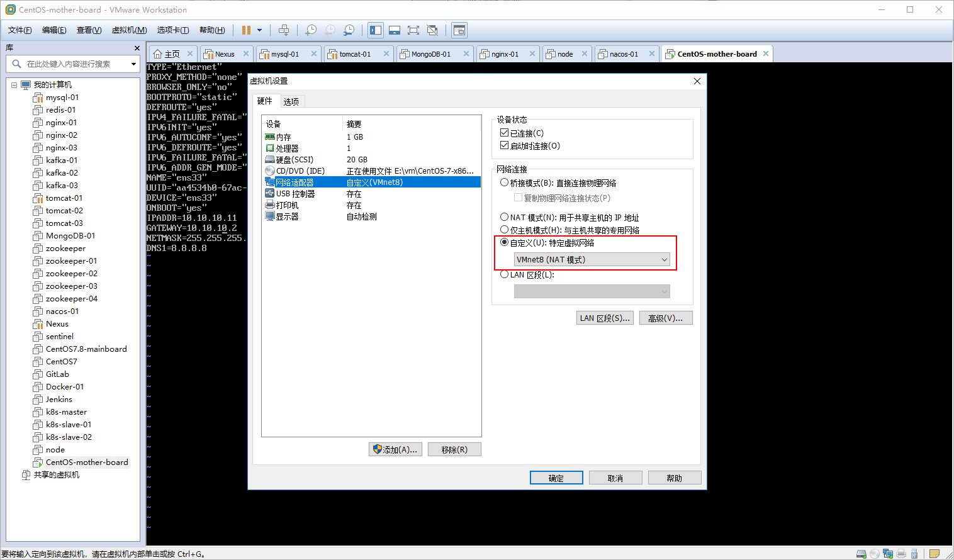Select the NAT mode (N) radio button
954x560 pixels.
504,217
